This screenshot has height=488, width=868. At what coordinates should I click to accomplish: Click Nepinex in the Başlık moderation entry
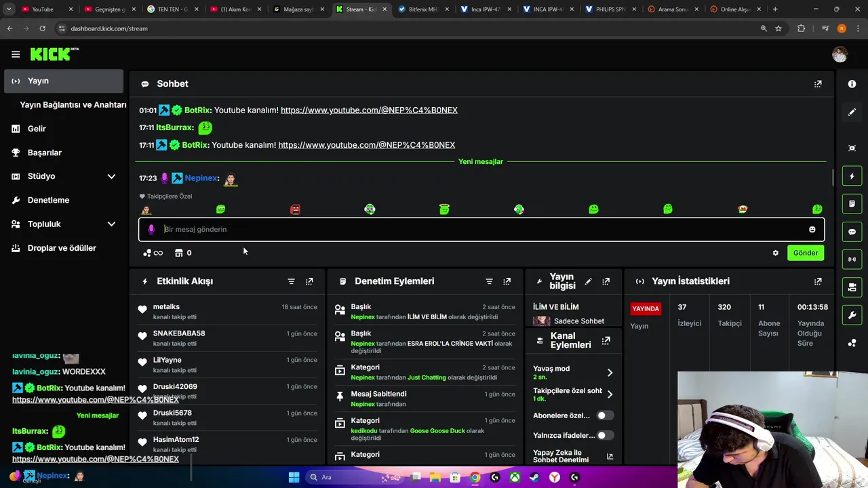363,317
